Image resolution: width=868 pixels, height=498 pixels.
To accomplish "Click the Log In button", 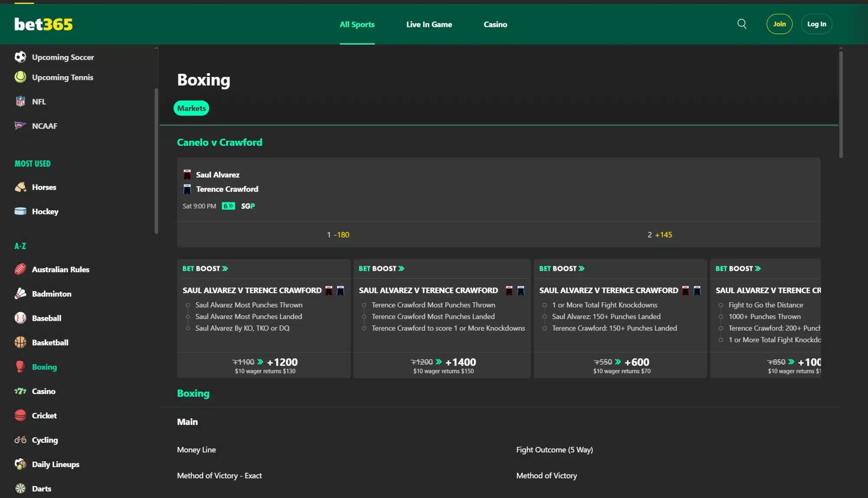I will (x=816, y=24).
